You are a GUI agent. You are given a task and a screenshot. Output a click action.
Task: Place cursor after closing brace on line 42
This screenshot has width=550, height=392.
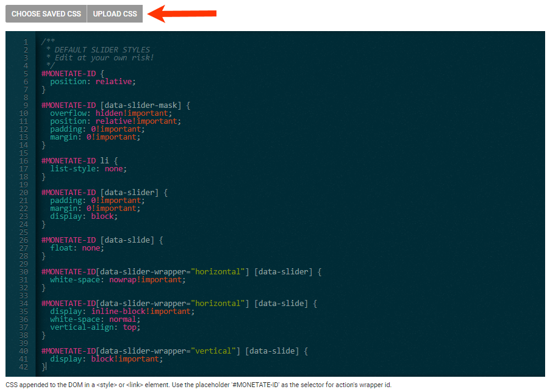(46, 367)
